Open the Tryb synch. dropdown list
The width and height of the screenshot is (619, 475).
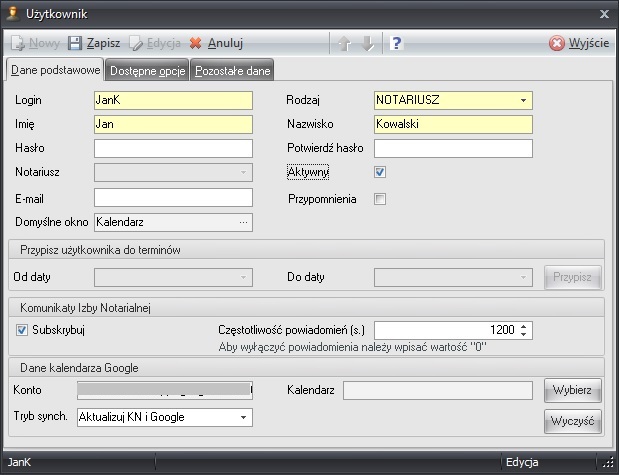pos(243,417)
